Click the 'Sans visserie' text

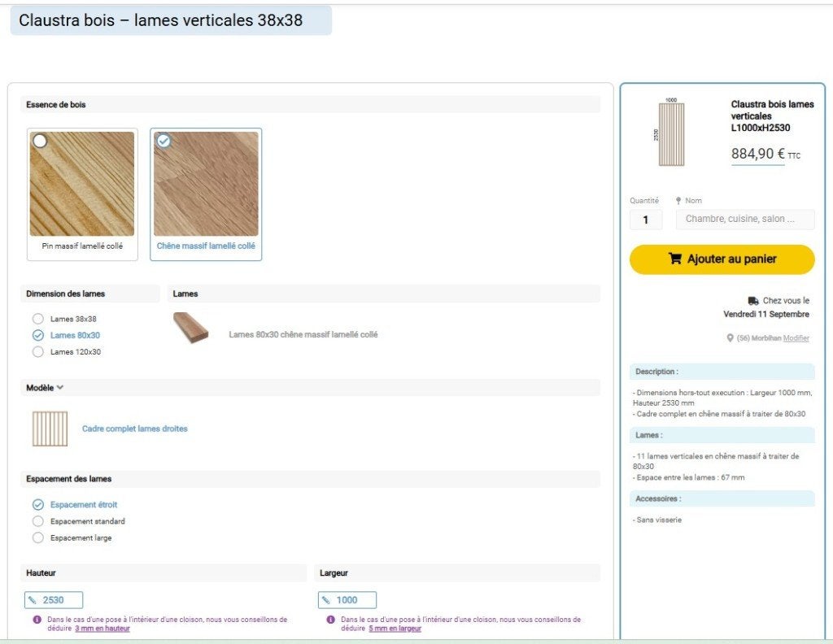(x=659, y=520)
